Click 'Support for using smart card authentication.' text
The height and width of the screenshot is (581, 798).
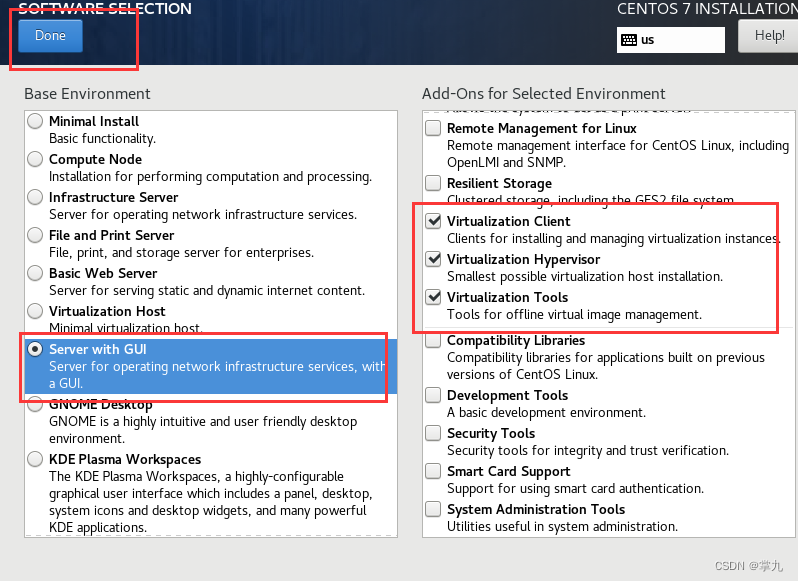[x=575, y=488]
